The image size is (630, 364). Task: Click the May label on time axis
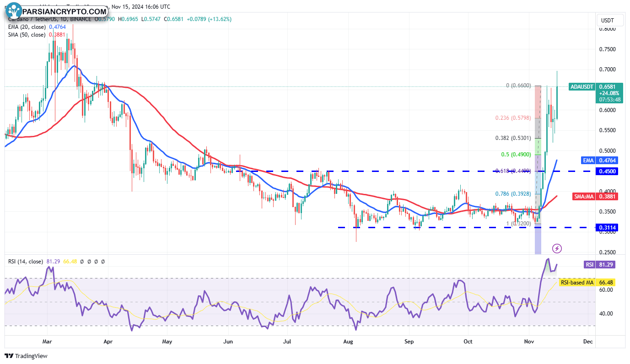[167, 342]
